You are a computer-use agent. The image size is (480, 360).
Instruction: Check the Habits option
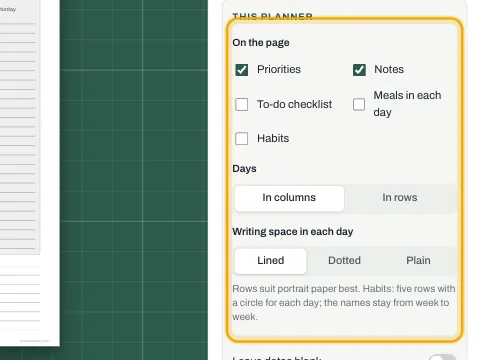point(241,138)
